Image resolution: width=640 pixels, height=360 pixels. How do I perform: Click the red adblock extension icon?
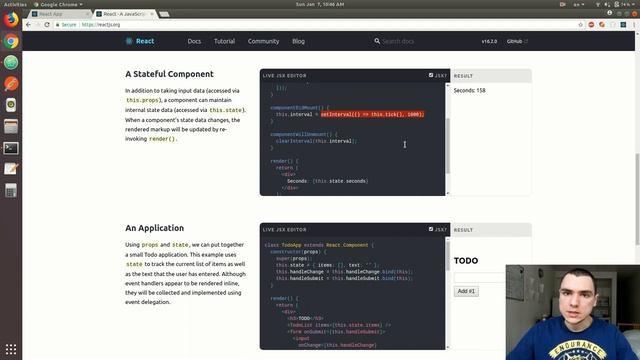pyautogui.click(x=591, y=25)
